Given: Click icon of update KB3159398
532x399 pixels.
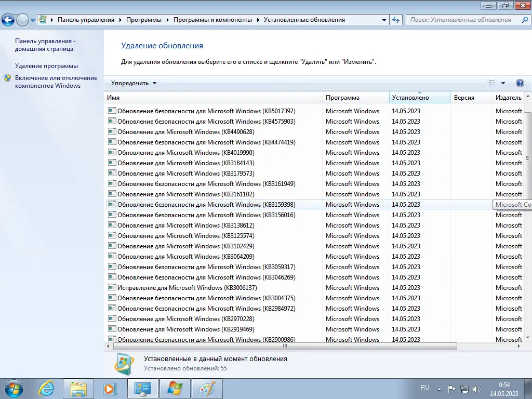Looking at the screenshot, I should coord(112,204).
